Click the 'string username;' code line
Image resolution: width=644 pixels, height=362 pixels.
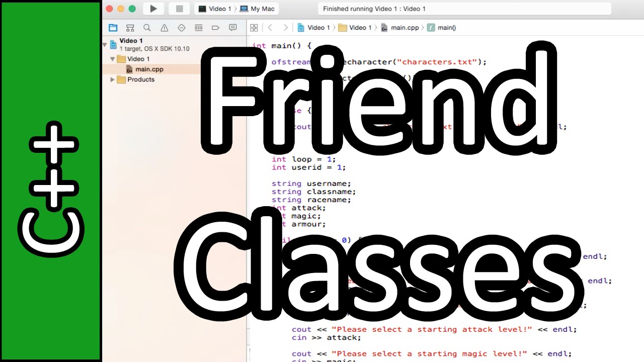coord(311,184)
